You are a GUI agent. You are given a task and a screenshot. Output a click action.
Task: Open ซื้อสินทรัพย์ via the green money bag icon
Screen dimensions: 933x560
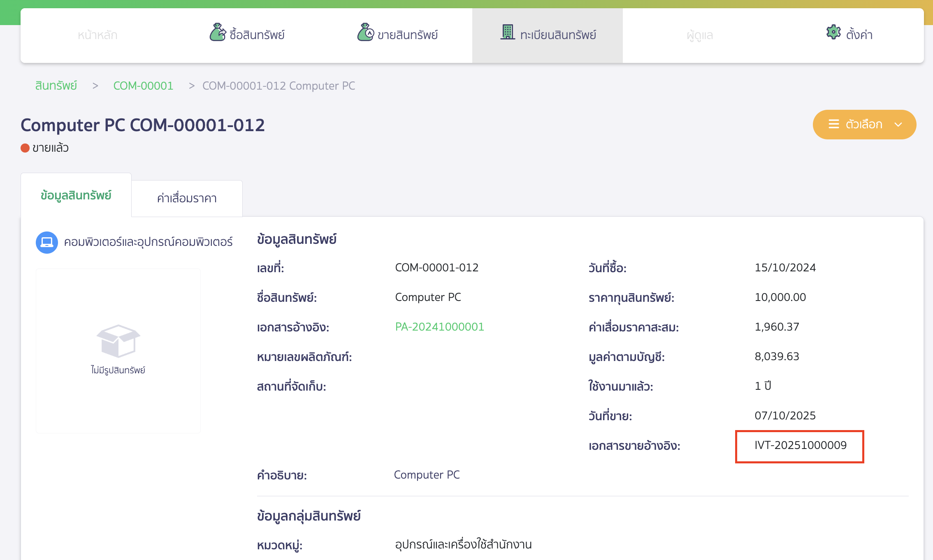click(x=217, y=33)
